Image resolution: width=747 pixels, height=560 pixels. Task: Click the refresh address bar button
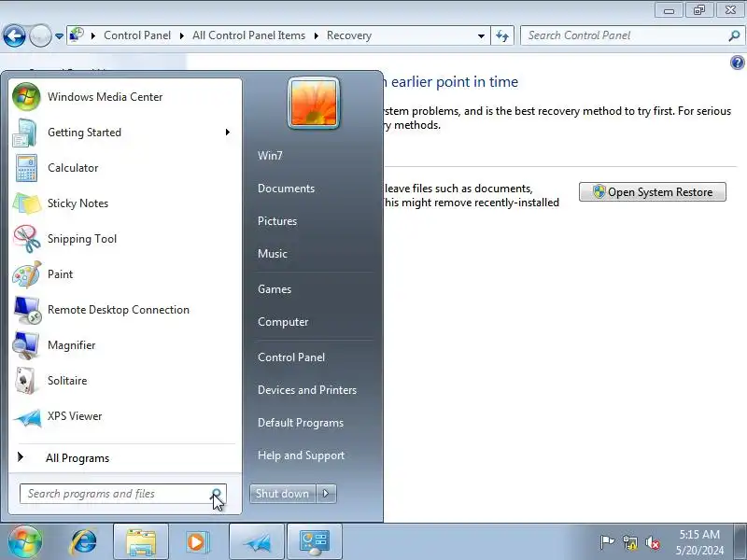coord(502,35)
